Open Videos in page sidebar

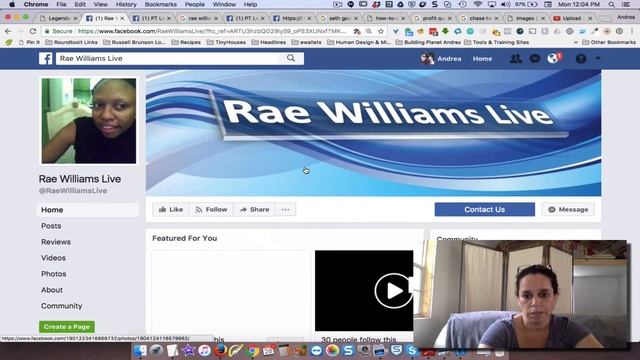click(x=53, y=258)
